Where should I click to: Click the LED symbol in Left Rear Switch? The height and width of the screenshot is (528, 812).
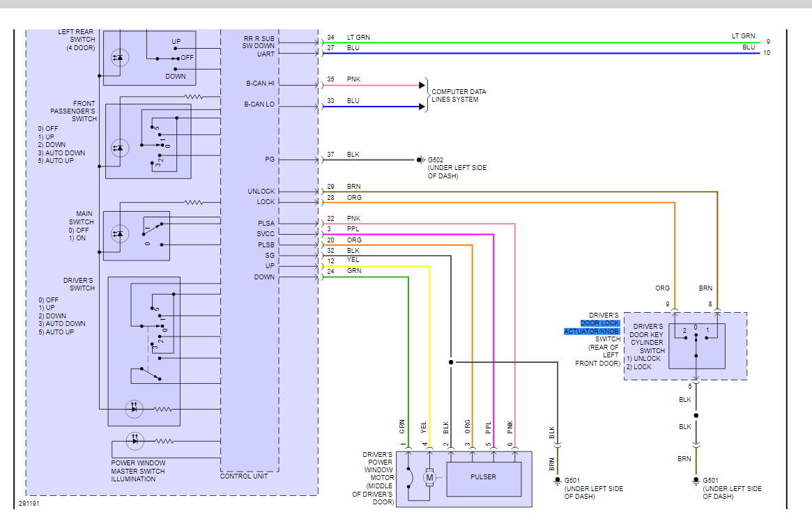120,58
